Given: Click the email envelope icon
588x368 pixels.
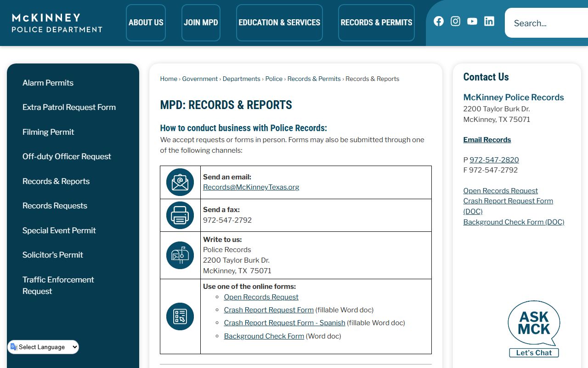Looking at the screenshot, I should [180, 182].
